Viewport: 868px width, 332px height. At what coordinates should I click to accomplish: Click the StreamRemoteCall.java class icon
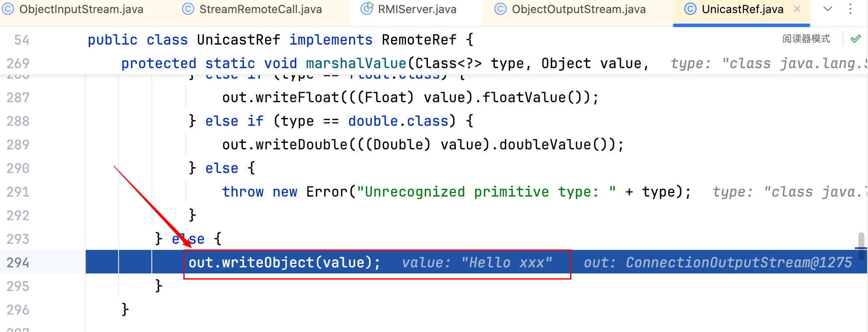click(188, 9)
